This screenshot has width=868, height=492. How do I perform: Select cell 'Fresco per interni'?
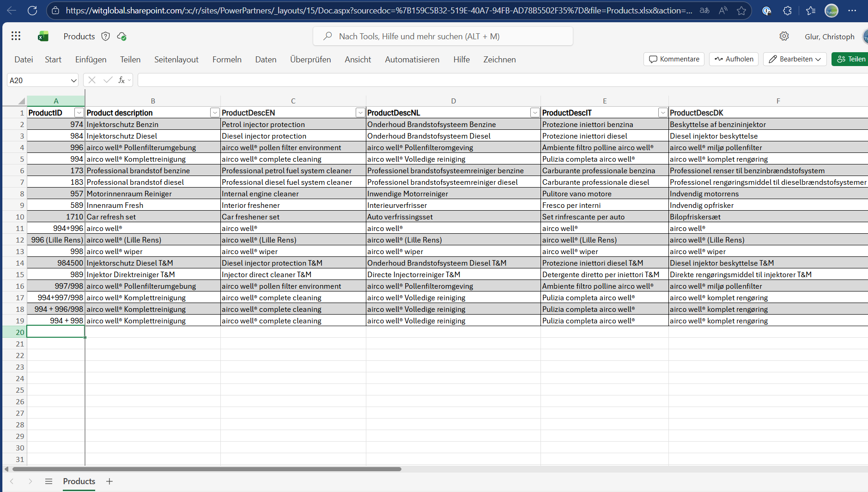pos(605,205)
